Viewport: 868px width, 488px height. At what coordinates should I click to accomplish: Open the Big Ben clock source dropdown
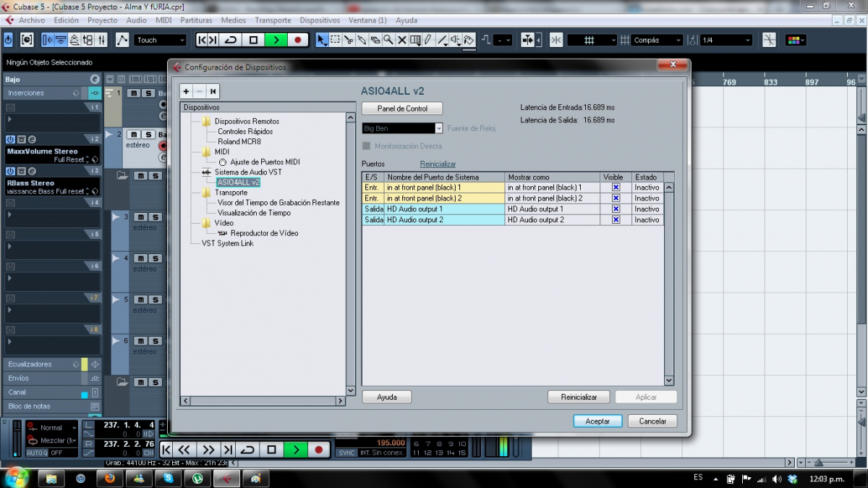(x=402, y=128)
